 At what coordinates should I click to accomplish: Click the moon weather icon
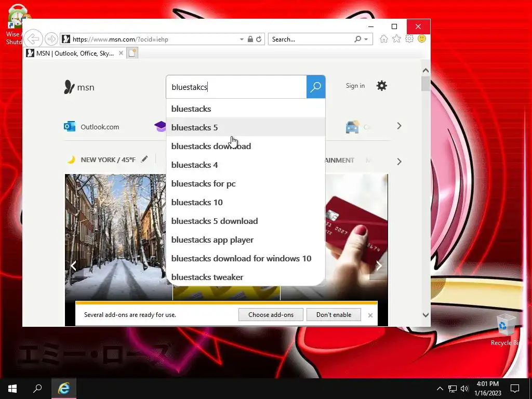click(x=71, y=159)
